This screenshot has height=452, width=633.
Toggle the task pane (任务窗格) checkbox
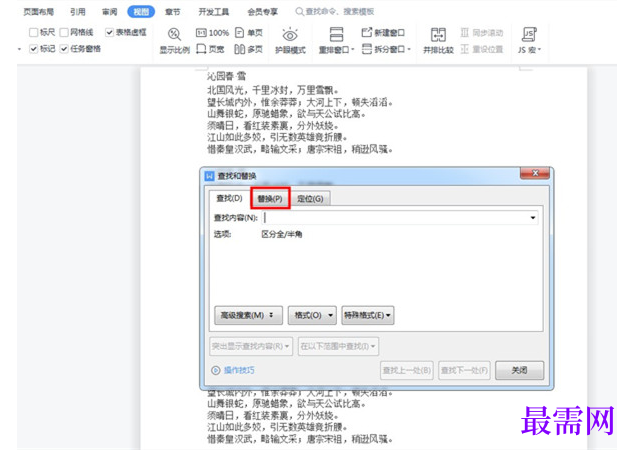tap(64, 49)
